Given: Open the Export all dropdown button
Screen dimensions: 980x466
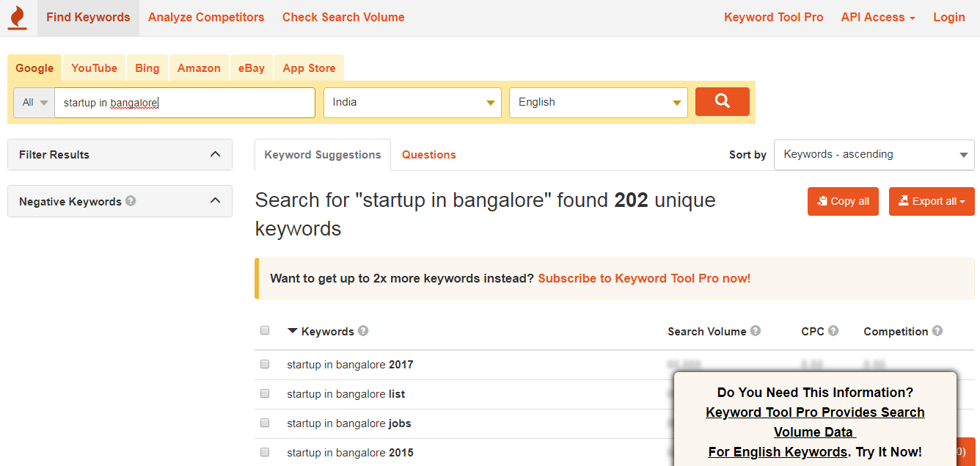Looking at the screenshot, I should (x=932, y=201).
